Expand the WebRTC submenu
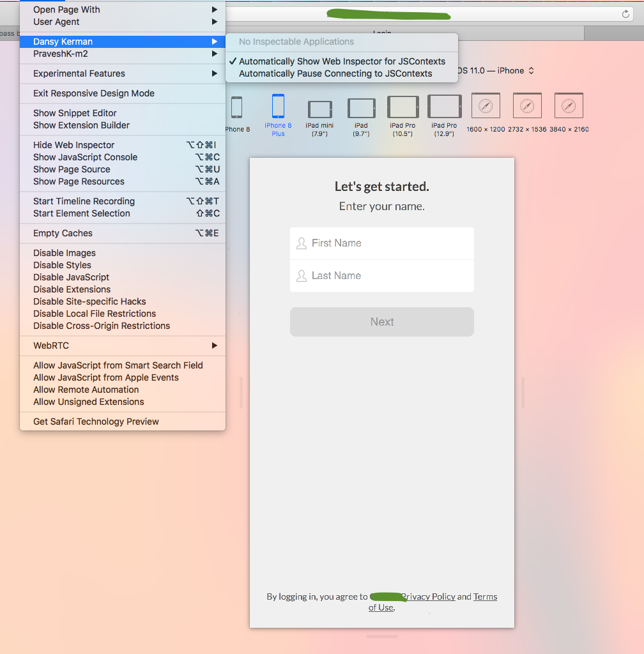The image size is (644, 654). (50, 346)
